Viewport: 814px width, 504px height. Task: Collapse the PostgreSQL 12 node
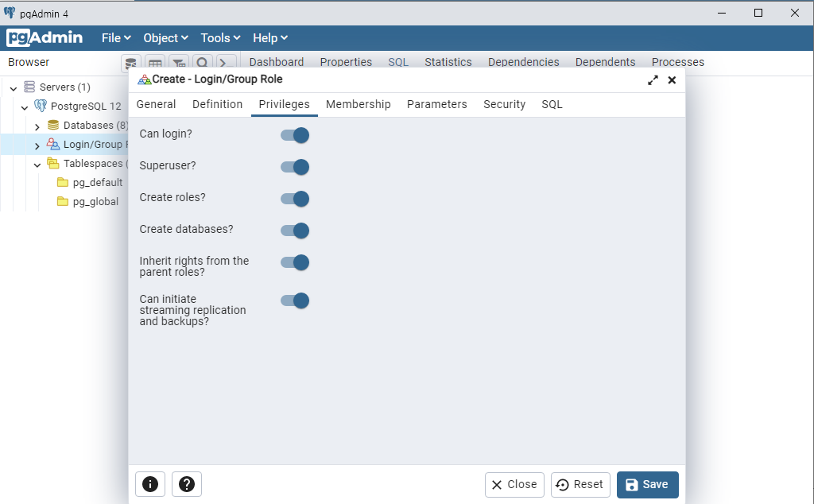[25, 107]
